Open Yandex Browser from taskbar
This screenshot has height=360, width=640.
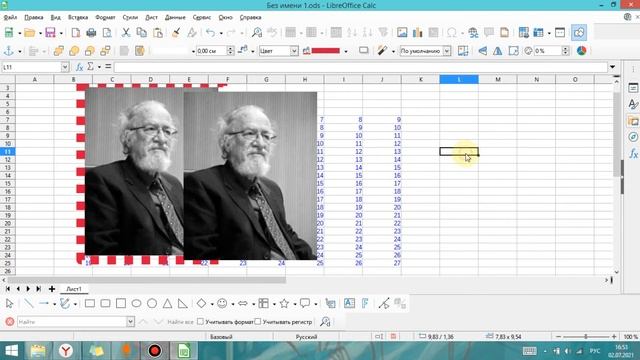click(66, 350)
